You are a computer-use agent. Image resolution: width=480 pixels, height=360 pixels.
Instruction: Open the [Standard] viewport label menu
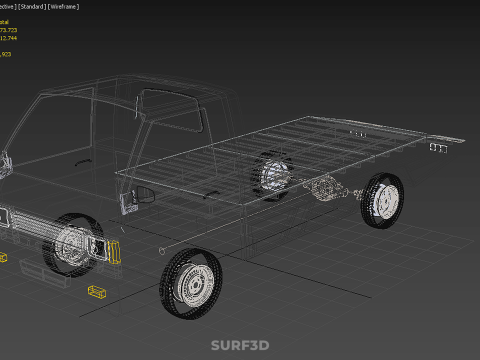[32, 7]
